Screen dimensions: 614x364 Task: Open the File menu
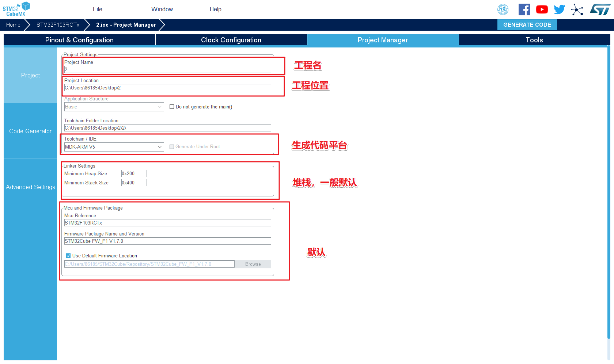[98, 9]
